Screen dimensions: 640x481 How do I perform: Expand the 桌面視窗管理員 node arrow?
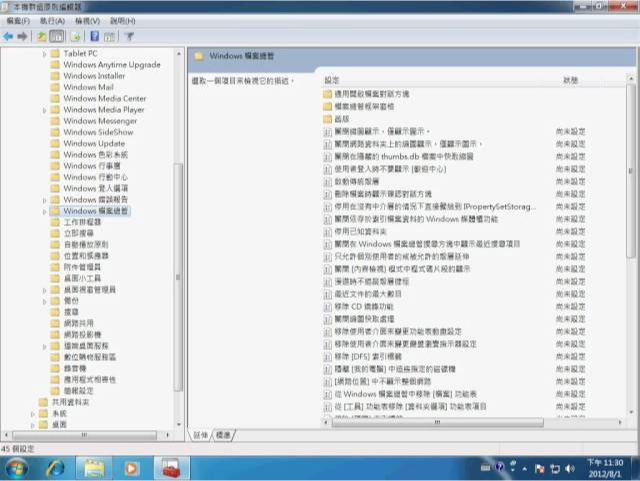coord(44,290)
